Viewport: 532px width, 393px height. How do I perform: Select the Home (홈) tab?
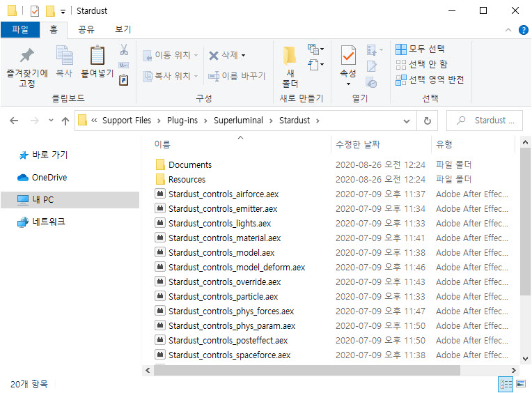click(54, 29)
